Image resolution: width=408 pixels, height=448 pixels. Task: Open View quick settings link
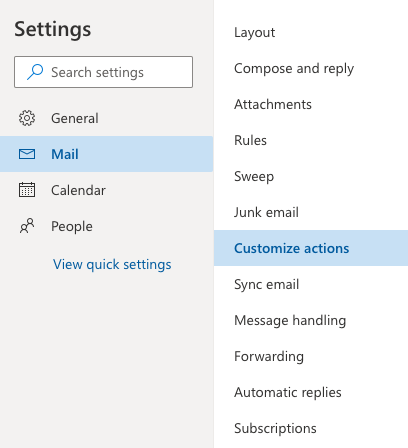(112, 264)
